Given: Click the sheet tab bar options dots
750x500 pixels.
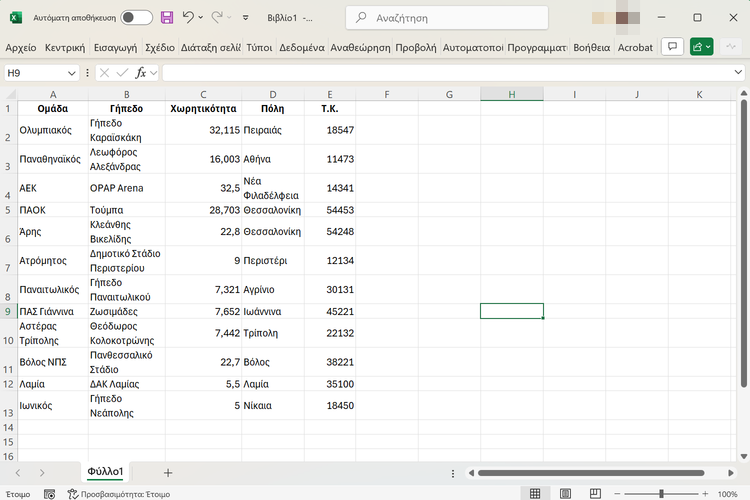Looking at the screenshot, I should 452,473.
